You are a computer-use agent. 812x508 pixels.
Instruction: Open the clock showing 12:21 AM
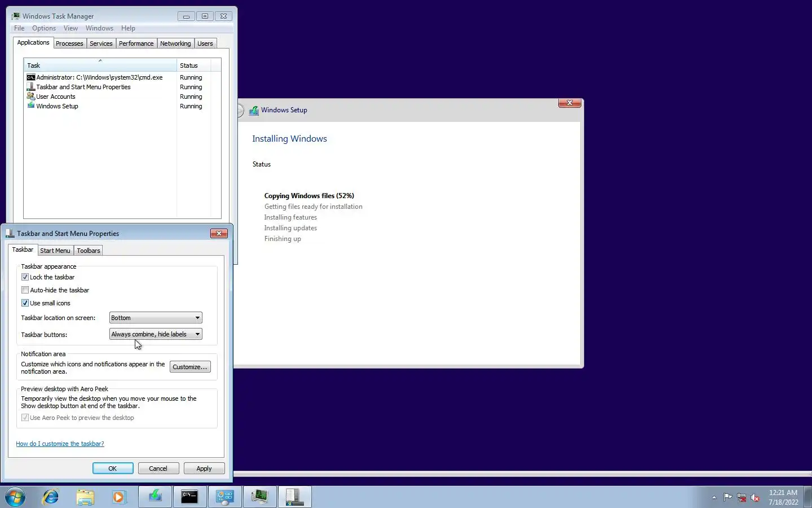783,497
